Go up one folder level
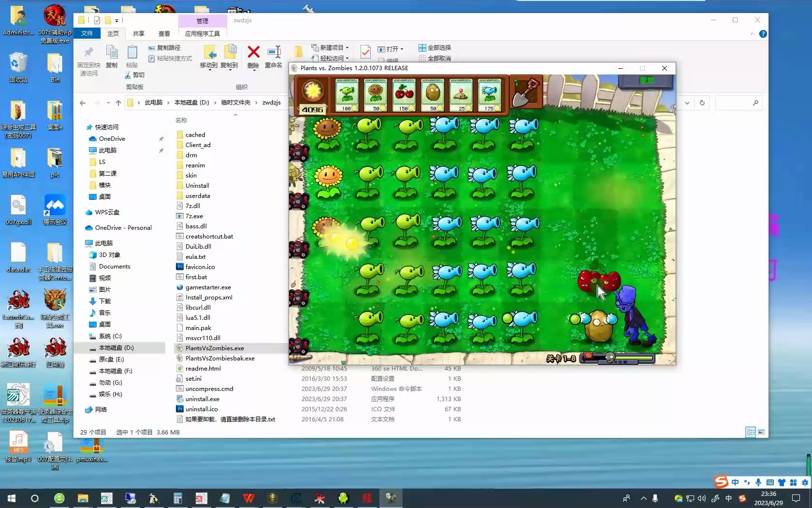 click(118, 103)
